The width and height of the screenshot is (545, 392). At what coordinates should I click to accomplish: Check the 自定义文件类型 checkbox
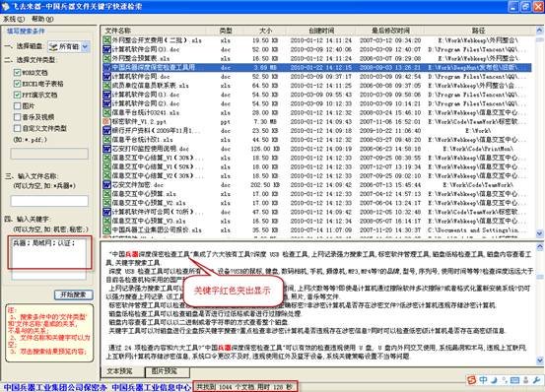point(18,128)
